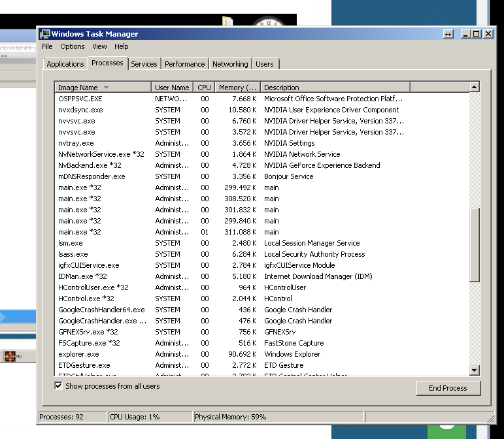Select the FSCapture.exe *32 process
The height and width of the screenshot is (439, 504).
262,343
